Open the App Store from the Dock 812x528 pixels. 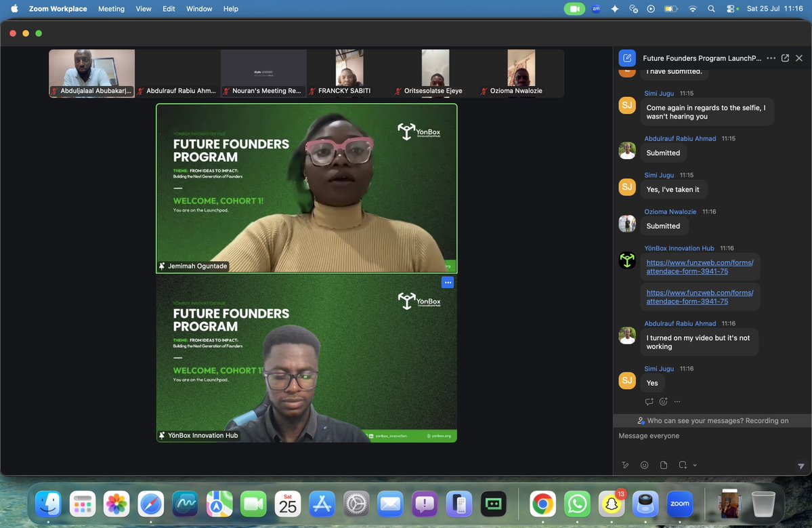click(x=322, y=504)
